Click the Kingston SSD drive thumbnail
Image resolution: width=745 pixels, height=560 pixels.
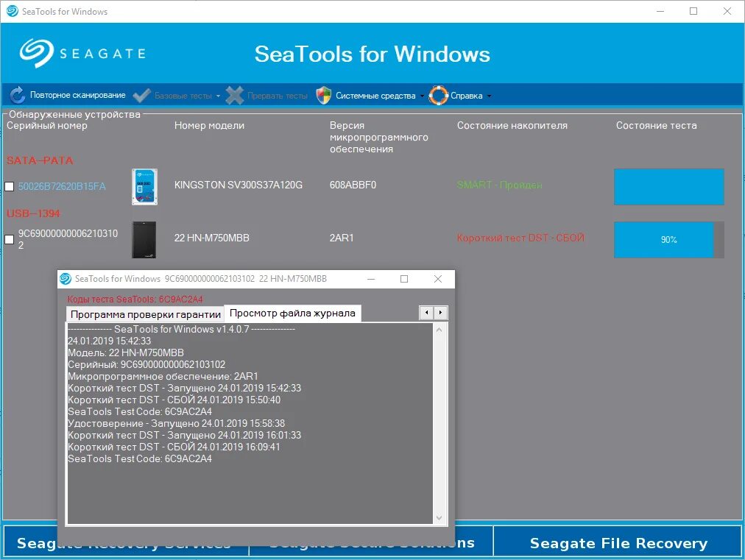coord(144,187)
